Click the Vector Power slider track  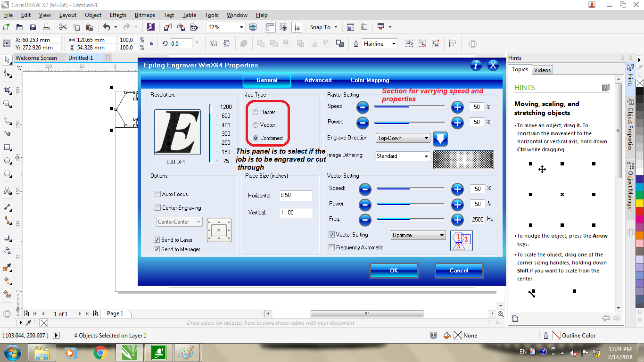(411, 204)
